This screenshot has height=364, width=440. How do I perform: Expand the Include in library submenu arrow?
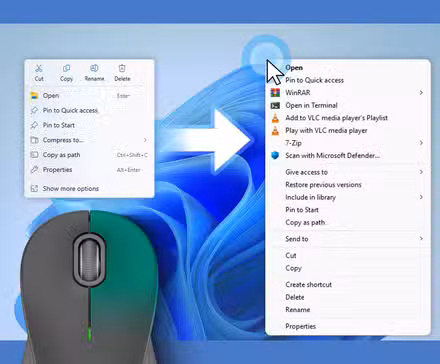(421, 197)
